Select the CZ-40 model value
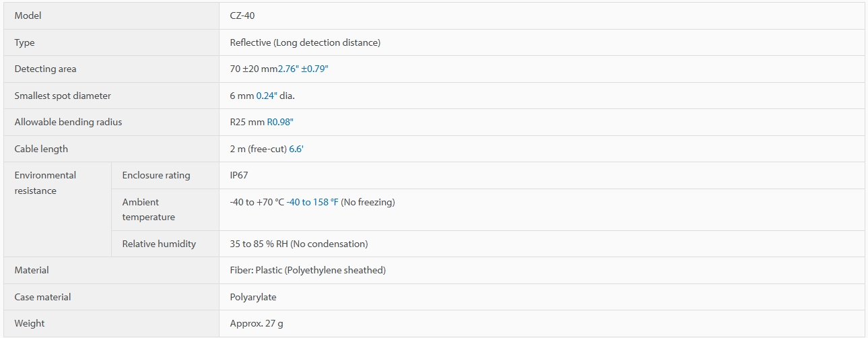868x338 pixels. (242, 15)
